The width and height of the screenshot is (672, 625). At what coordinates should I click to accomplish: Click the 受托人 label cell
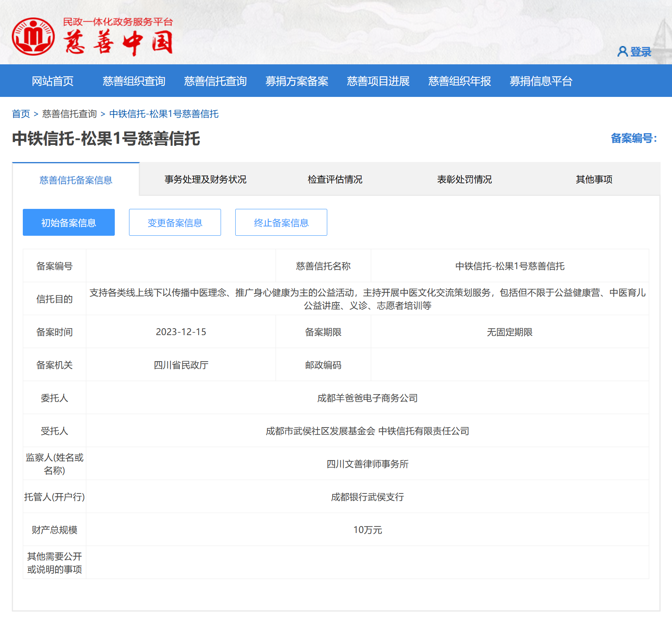55,431
